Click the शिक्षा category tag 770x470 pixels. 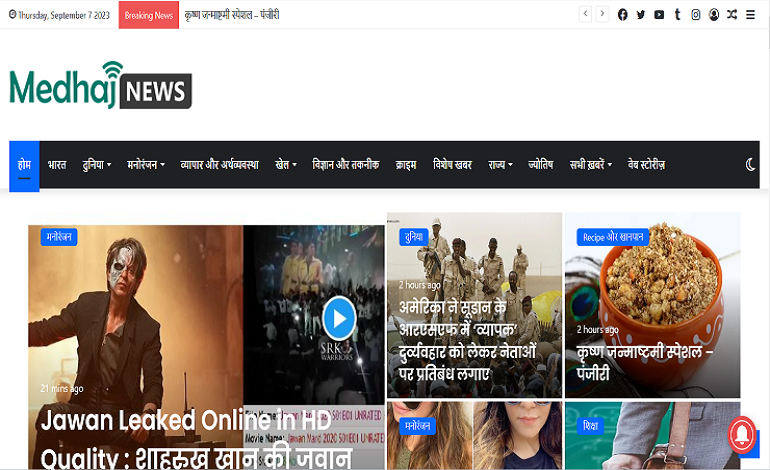click(590, 426)
